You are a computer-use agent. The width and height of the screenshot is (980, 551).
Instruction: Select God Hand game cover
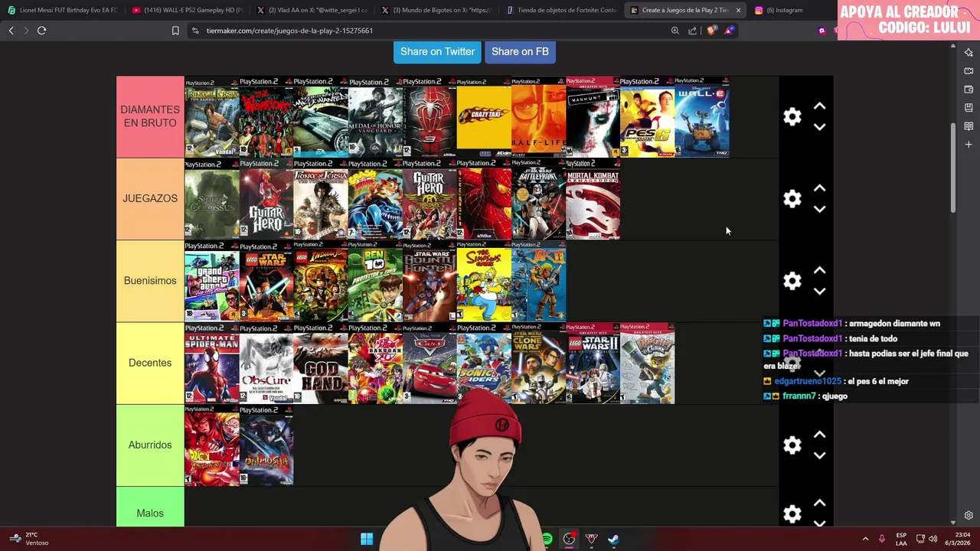pyautogui.click(x=321, y=363)
